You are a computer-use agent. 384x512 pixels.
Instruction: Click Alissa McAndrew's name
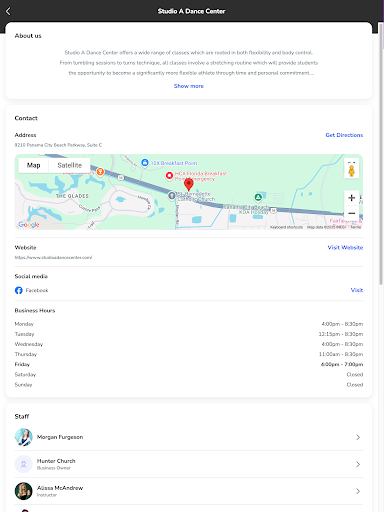(x=60, y=488)
